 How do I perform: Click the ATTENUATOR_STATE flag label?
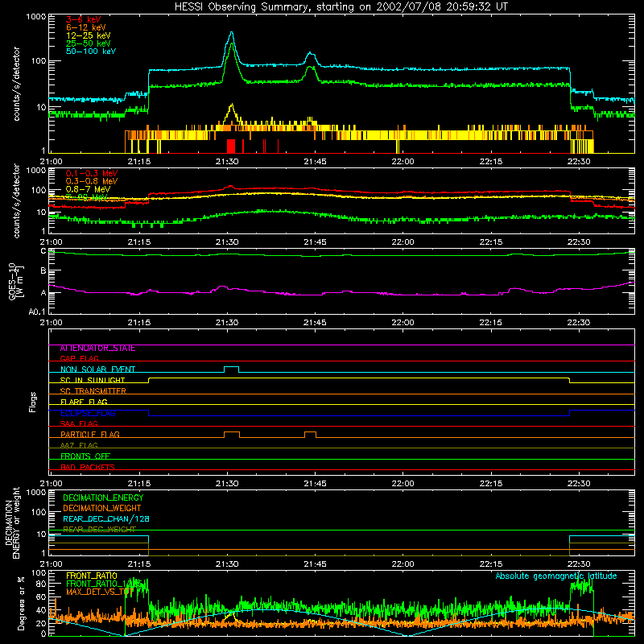tap(97, 349)
